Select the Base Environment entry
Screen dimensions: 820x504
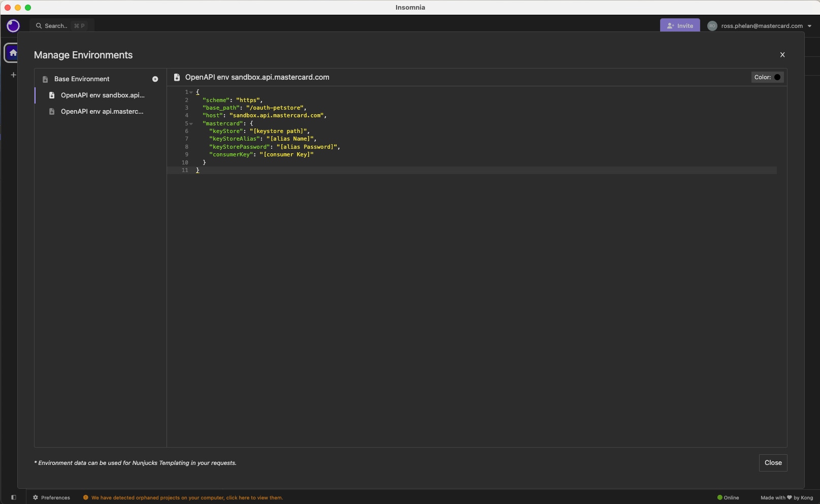tap(82, 79)
